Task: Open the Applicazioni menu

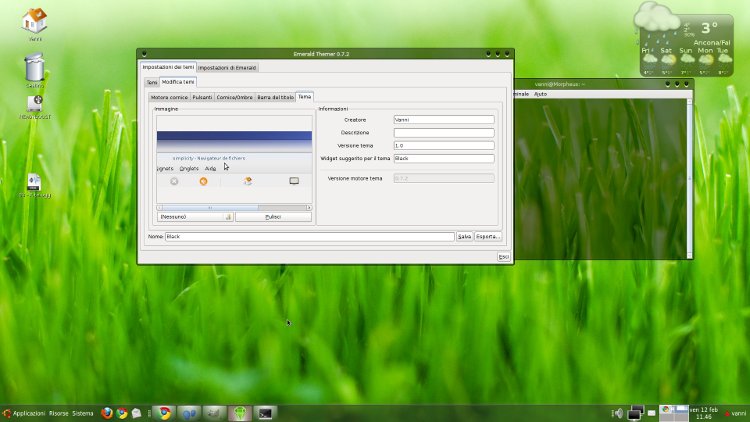Action: tap(29, 413)
